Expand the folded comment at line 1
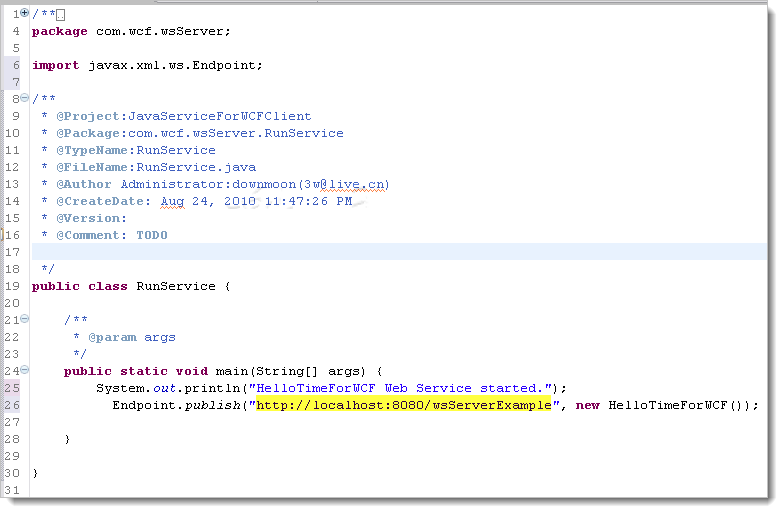 [x=24, y=12]
